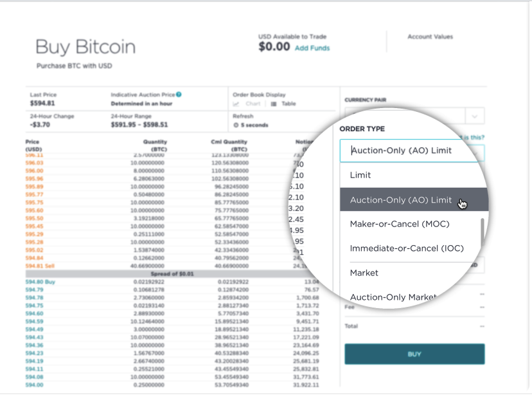The width and height of the screenshot is (532, 395).
Task: Select the Auction-Only Market option
Action: (393, 297)
